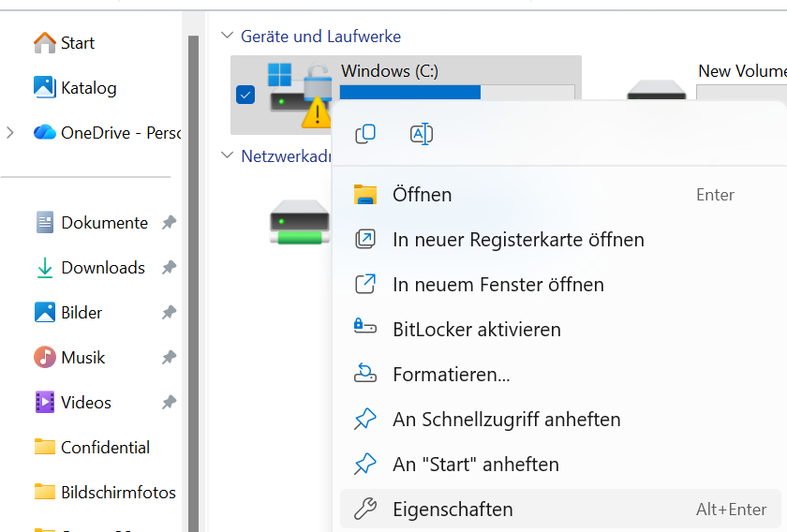Unpin Dokumente using its pin icon
This screenshot has height=532, width=787.
tap(169, 223)
